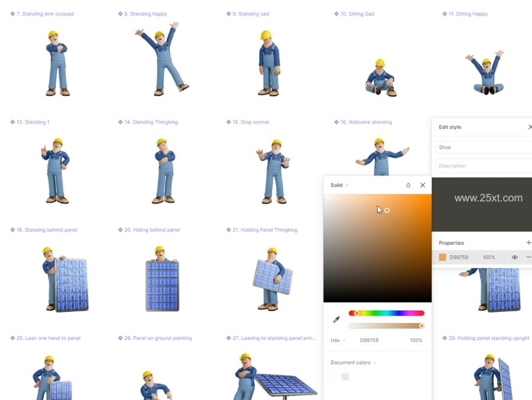Click the Hiding behind panel figure
The image size is (532, 400).
(x=162, y=279)
